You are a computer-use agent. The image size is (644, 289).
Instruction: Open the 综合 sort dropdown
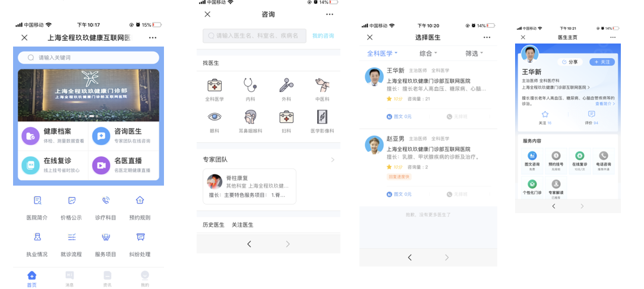428,53
